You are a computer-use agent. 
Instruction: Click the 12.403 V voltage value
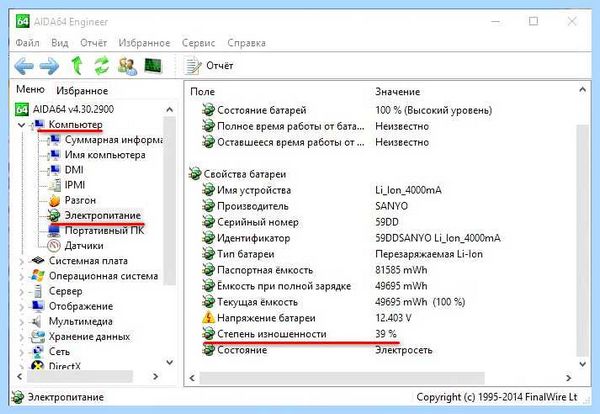click(x=393, y=318)
